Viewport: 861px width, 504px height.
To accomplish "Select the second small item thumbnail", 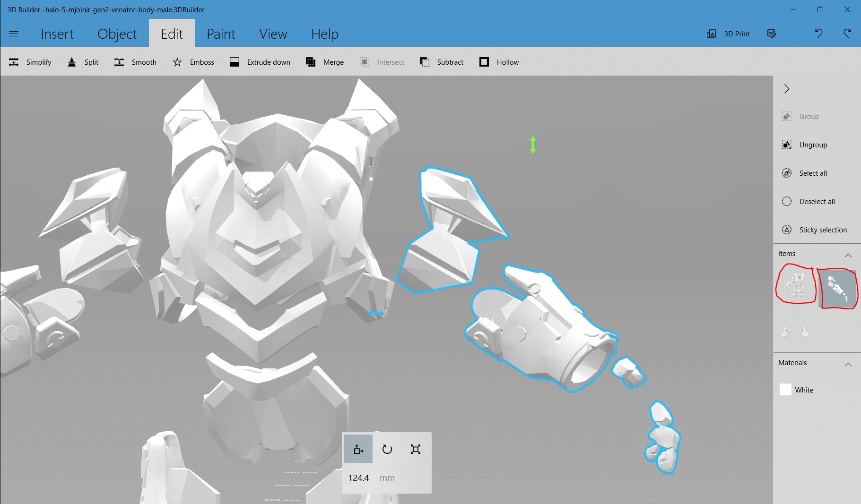I will pos(804,332).
